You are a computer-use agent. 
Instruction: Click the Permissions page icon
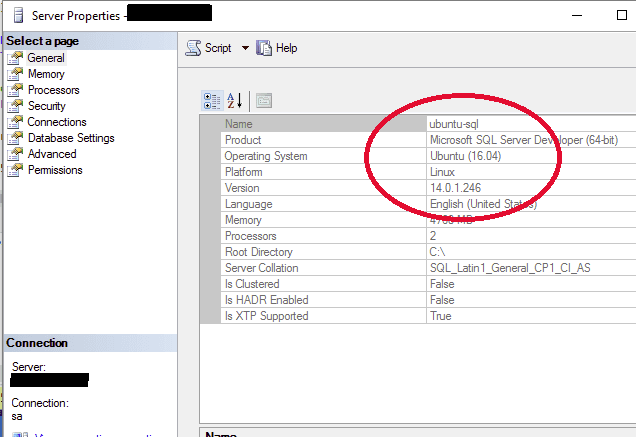(15, 170)
